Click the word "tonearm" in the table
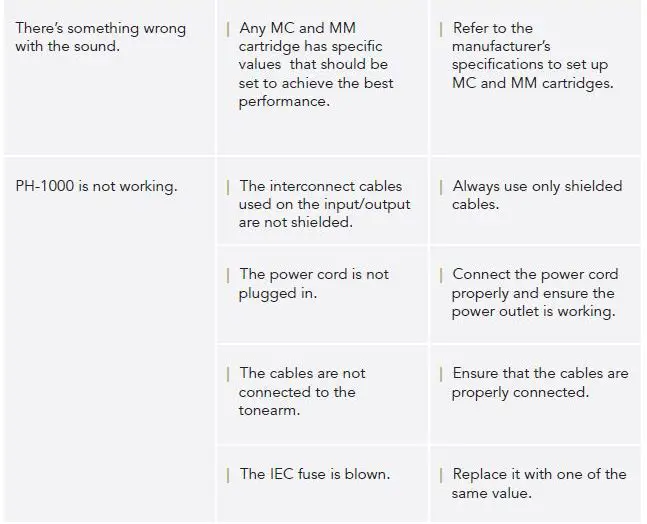 (269, 411)
